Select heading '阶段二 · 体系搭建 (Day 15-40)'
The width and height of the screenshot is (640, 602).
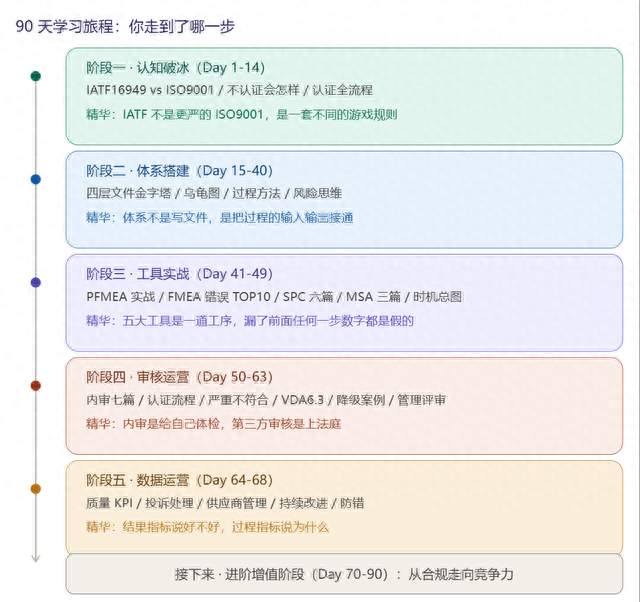pyautogui.click(x=179, y=171)
